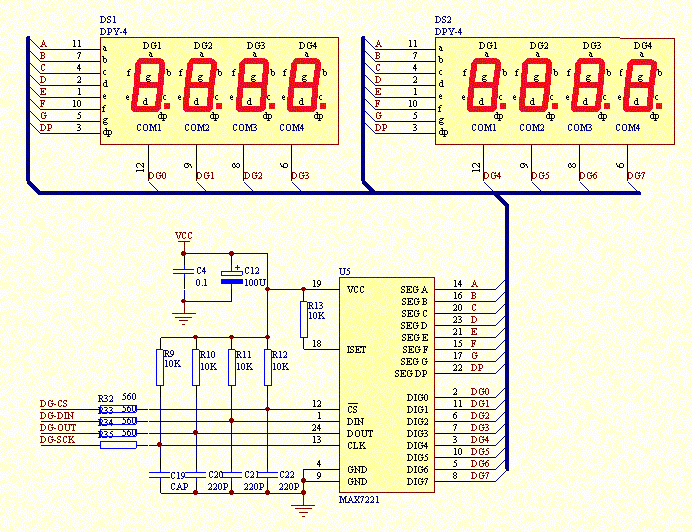Click the DG5 net label beside DIG5

point(480,451)
